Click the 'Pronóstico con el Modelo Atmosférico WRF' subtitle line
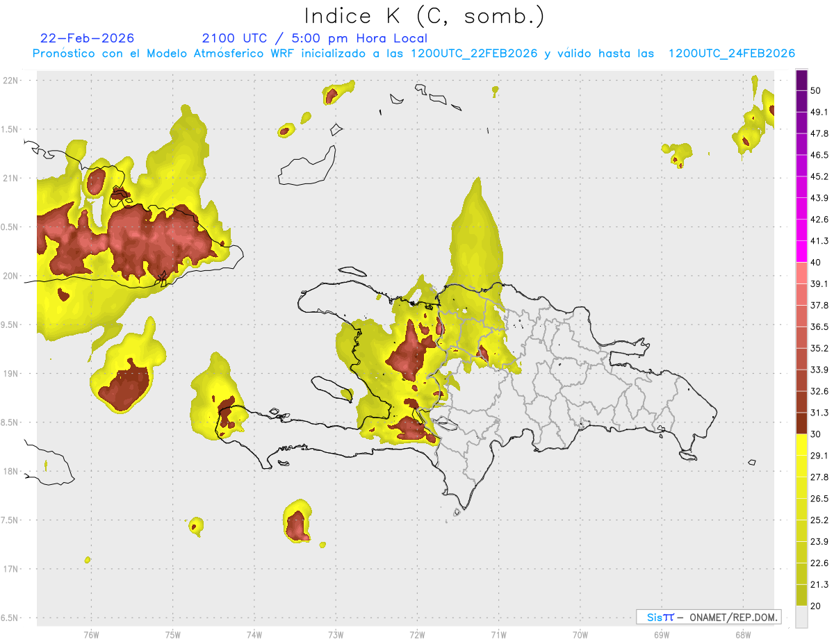The image size is (834, 644). 414,53
